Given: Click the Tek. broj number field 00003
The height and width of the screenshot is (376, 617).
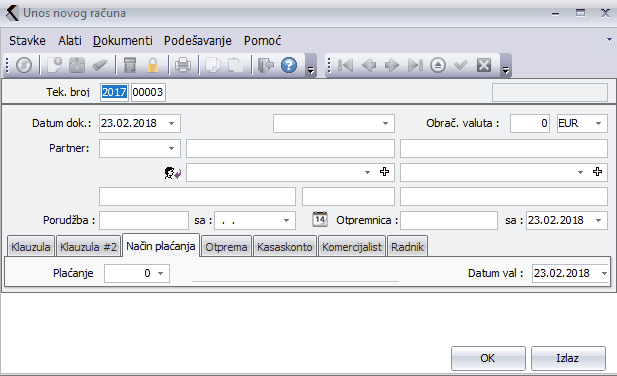Looking at the screenshot, I should (x=148, y=92).
